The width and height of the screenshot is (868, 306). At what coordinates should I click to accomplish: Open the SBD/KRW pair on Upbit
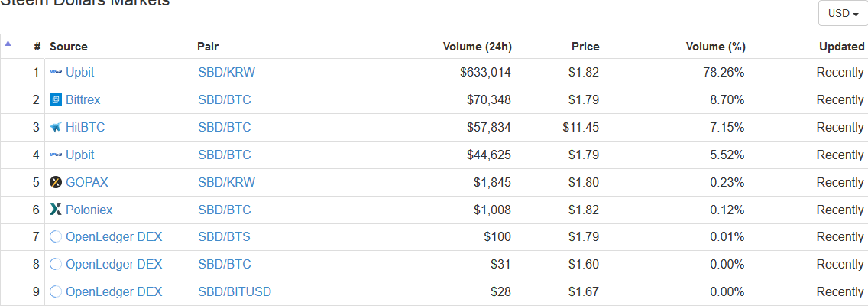click(x=226, y=73)
